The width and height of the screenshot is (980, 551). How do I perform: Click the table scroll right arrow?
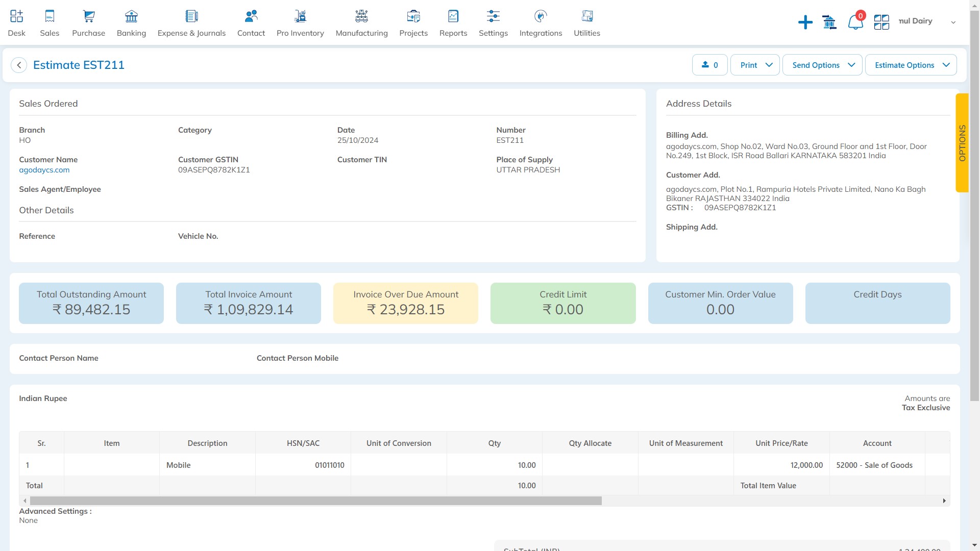point(944,501)
